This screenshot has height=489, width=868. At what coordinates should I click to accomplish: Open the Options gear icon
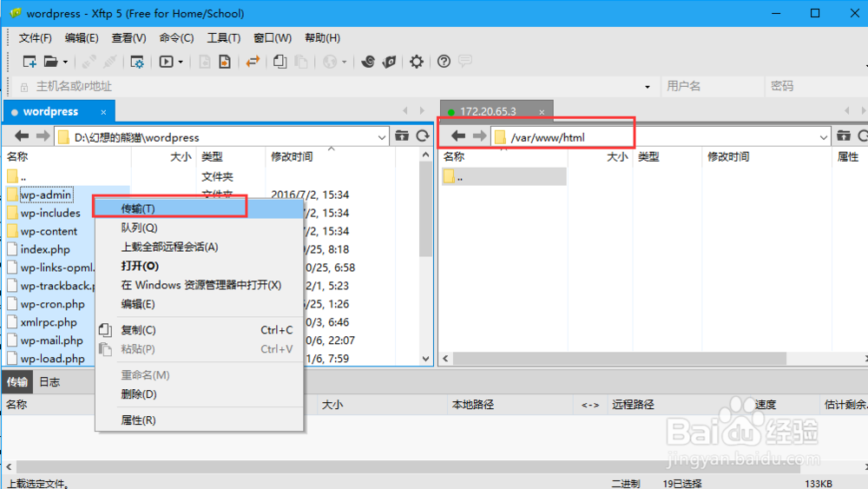click(417, 62)
